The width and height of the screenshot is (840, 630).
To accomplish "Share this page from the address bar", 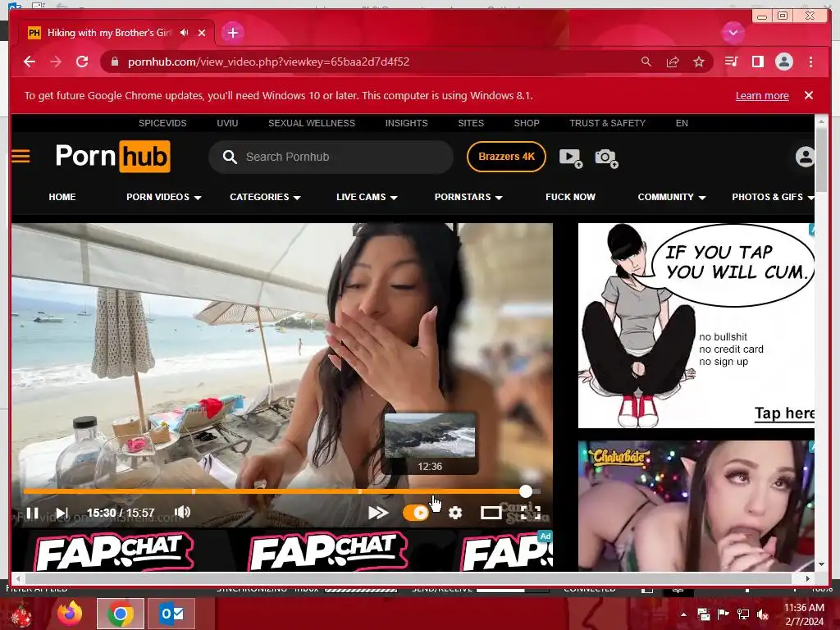I will coord(673,62).
